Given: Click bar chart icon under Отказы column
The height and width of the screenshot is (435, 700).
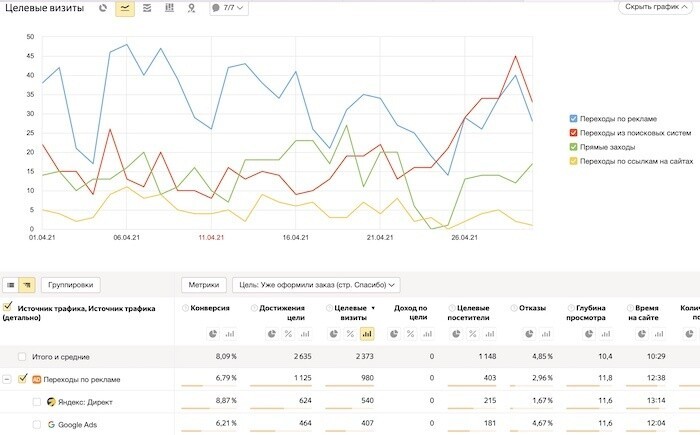Looking at the screenshot, I should pos(546,334).
